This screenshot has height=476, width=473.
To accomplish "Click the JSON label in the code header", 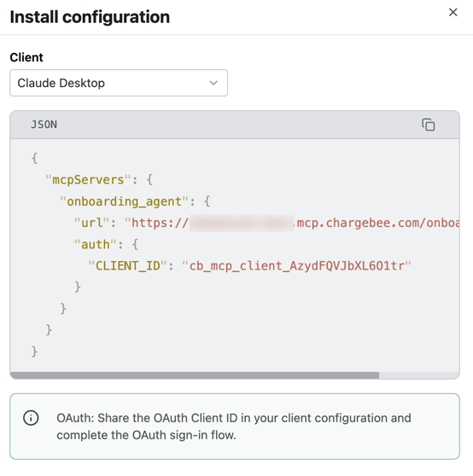I will (x=44, y=125).
